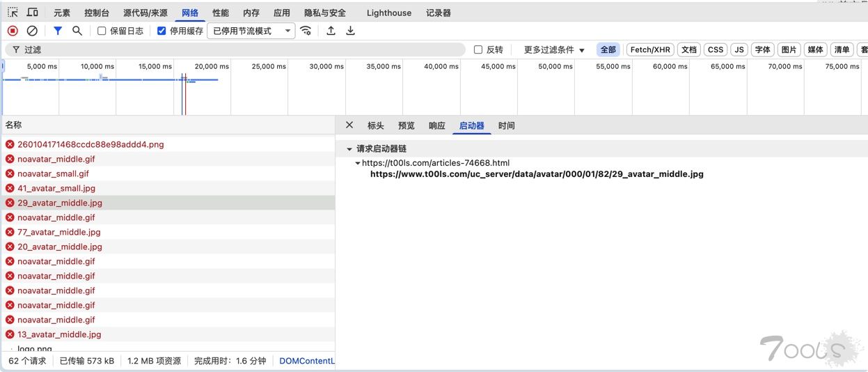Enable the 保留日志 checkbox
Screen dimensions: 868x372
click(x=102, y=31)
